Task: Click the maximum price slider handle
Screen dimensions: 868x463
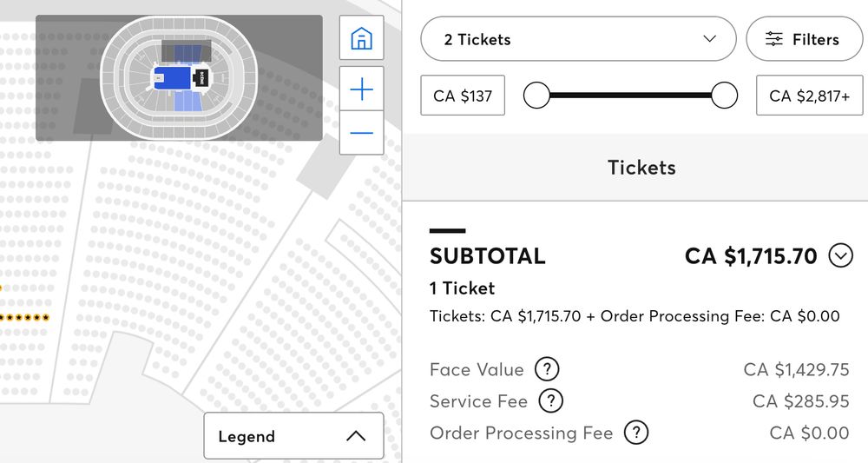Action: (x=724, y=96)
